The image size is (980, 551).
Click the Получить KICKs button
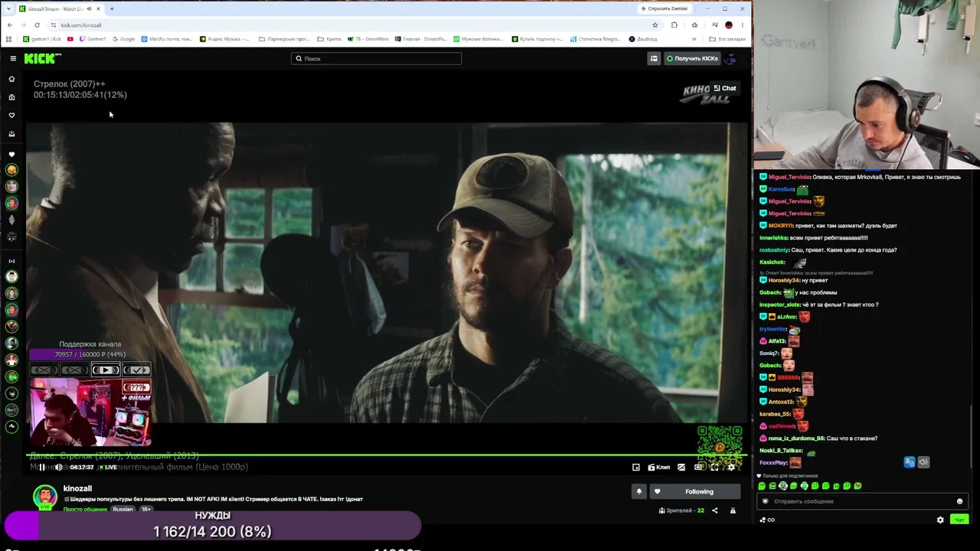(x=692, y=58)
